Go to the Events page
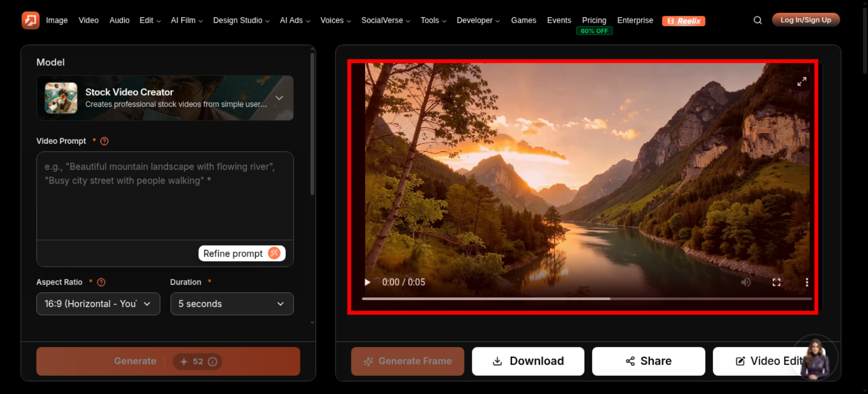Image resolution: width=868 pixels, height=394 pixels. [x=559, y=20]
